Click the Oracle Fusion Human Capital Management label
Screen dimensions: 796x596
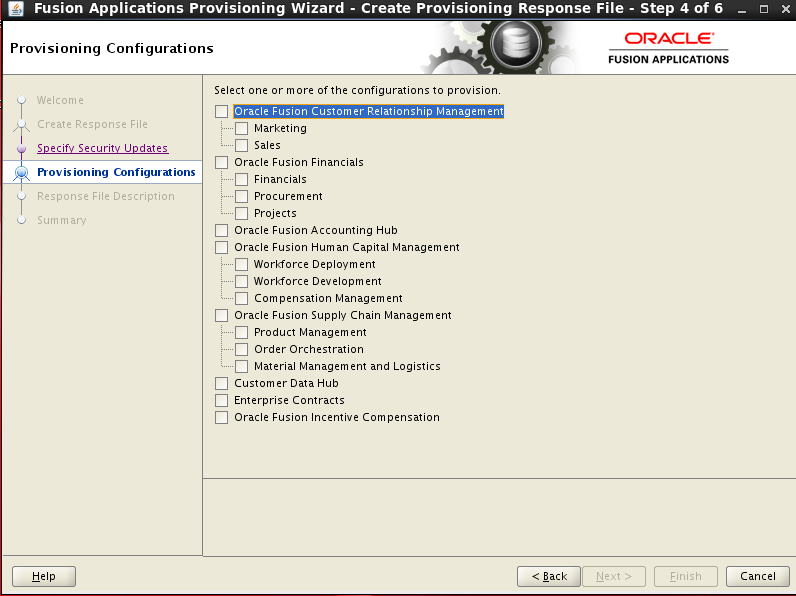(x=347, y=247)
